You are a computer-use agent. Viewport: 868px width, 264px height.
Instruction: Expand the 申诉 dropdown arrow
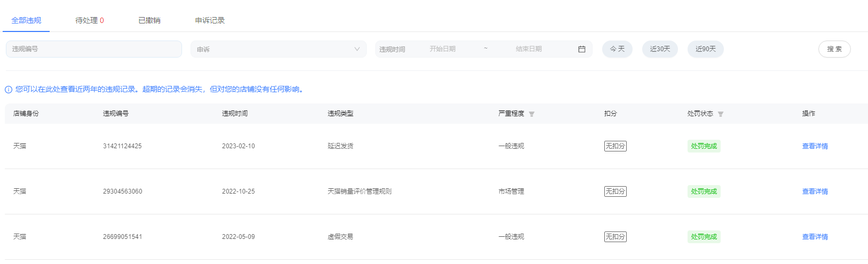click(357, 49)
